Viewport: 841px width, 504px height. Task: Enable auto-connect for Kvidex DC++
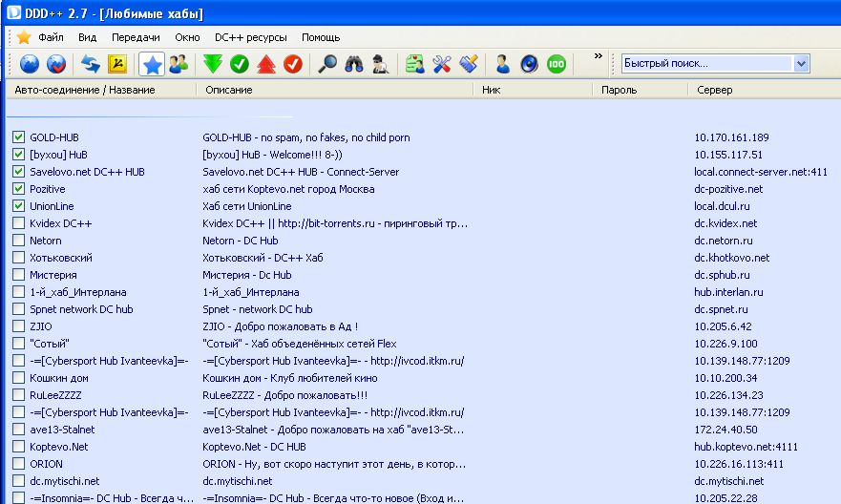click(18, 223)
